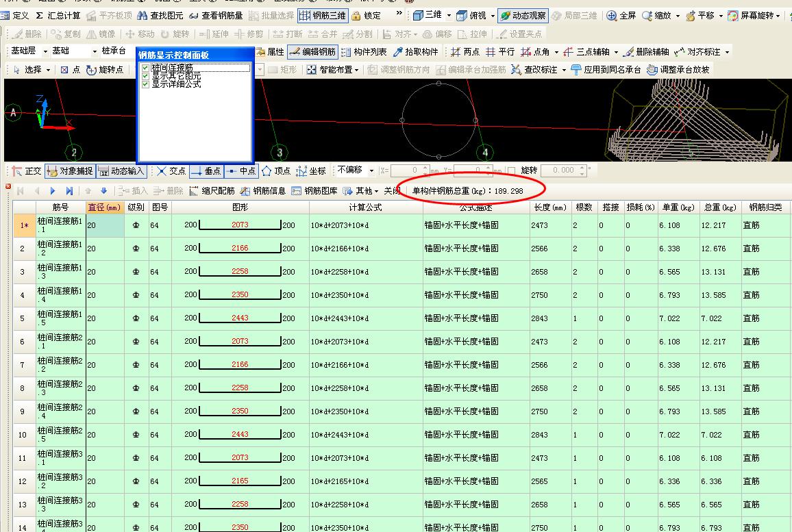792x532 pixels.
Task: Expand 点角 dropdown arrow
Action: pyautogui.click(x=556, y=51)
